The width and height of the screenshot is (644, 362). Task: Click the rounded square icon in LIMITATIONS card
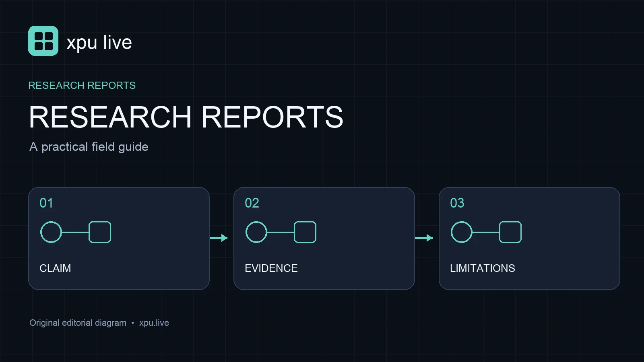(510, 232)
